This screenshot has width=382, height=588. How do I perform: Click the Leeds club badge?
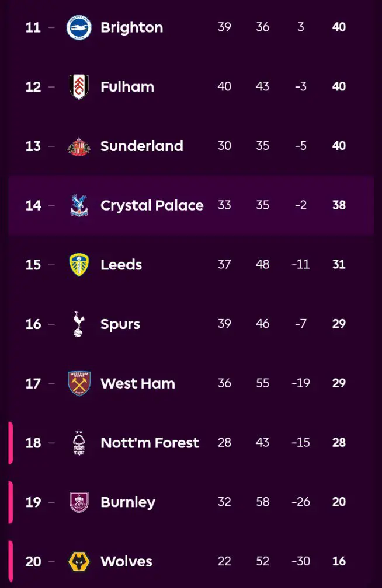79,265
